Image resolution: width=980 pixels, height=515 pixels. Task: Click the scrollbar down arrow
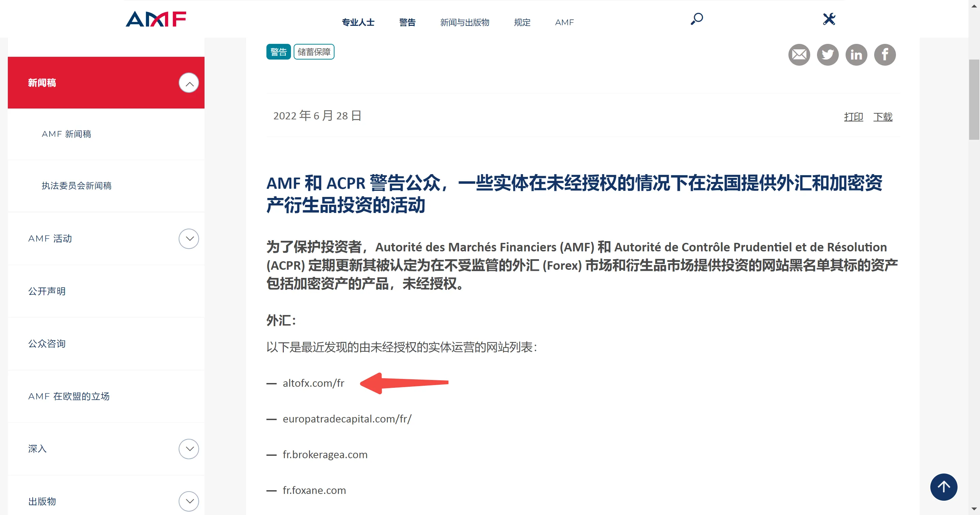(x=974, y=509)
